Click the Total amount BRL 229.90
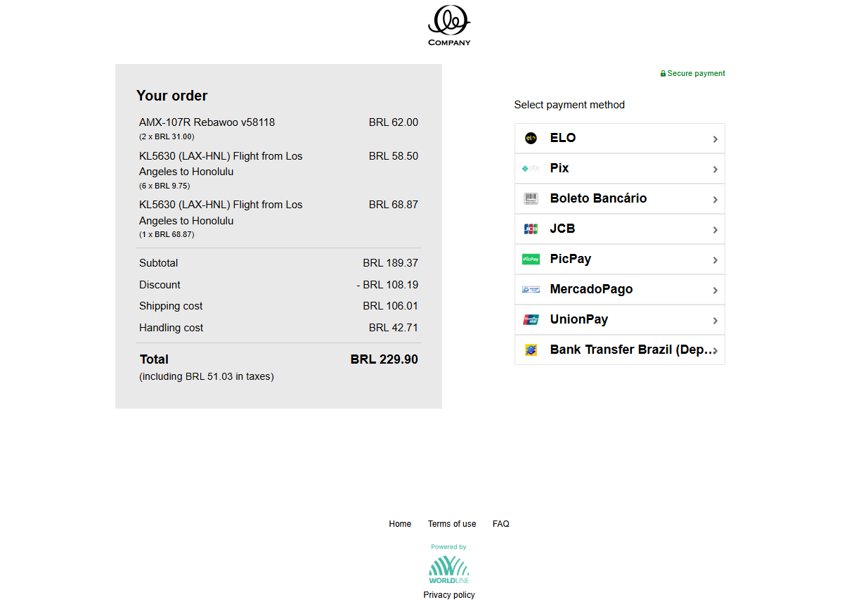 tap(384, 359)
